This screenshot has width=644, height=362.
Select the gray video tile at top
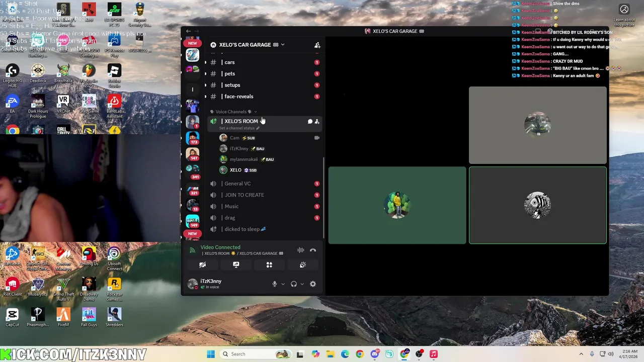(x=538, y=125)
